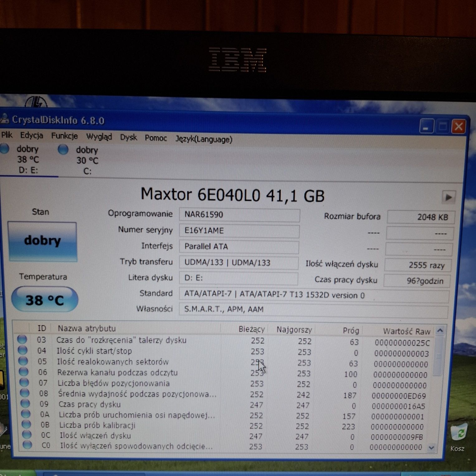Click the Wartość Raw column header
Viewport: 476px width, 476px height.
[x=406, y=331]
